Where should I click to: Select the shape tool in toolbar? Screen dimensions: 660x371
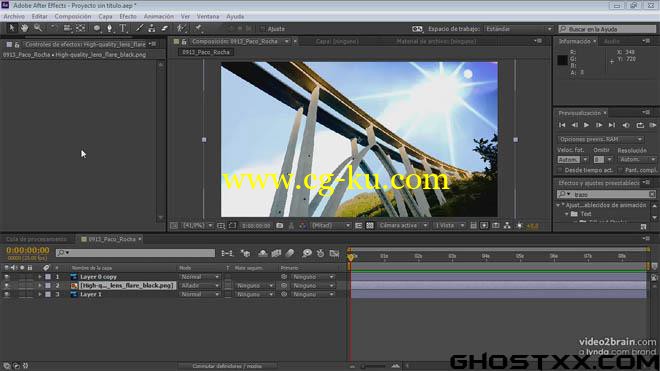[97, 28]
